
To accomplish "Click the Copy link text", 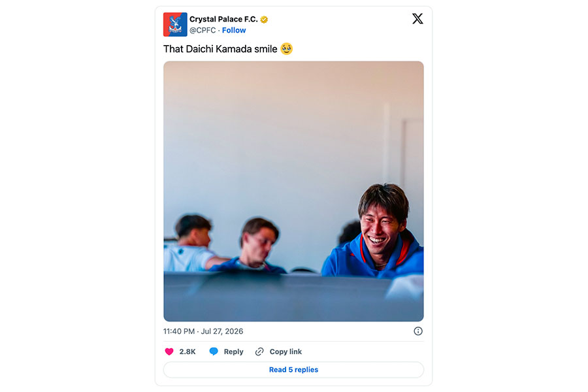I will pos(286,351).
